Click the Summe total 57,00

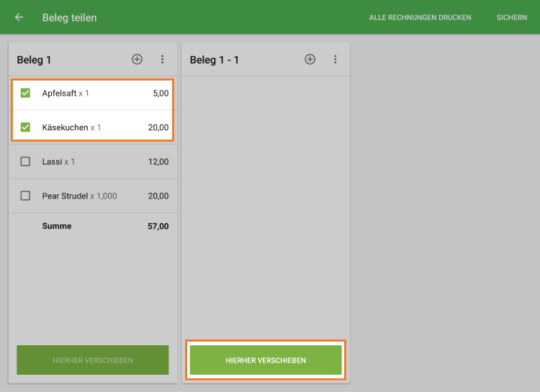158,226
